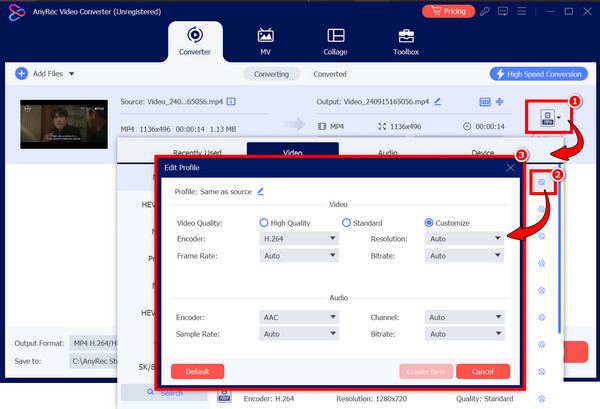
Task: Click the Save to path field
Action: 94,361
